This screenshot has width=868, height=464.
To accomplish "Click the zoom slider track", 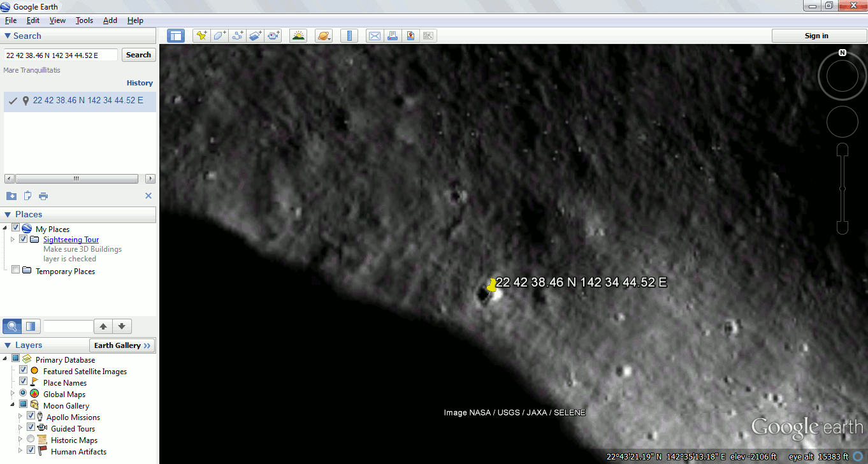I will tap(843, 189).
